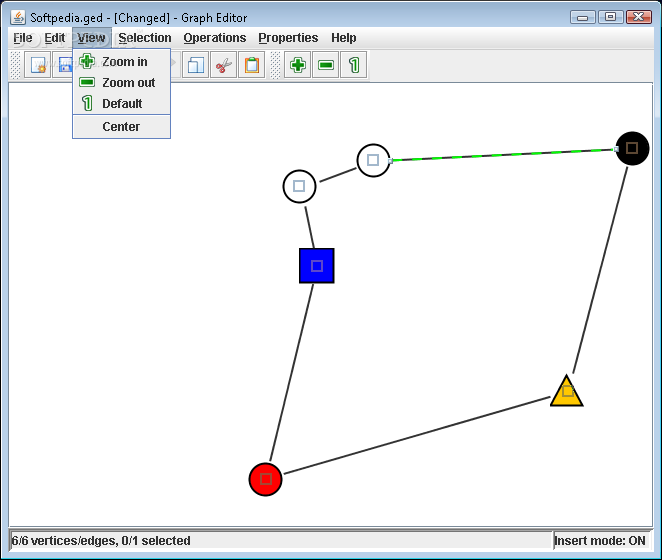The image size is (662, 560).
Task: Open the Selection menu
Action: [145, 38]
